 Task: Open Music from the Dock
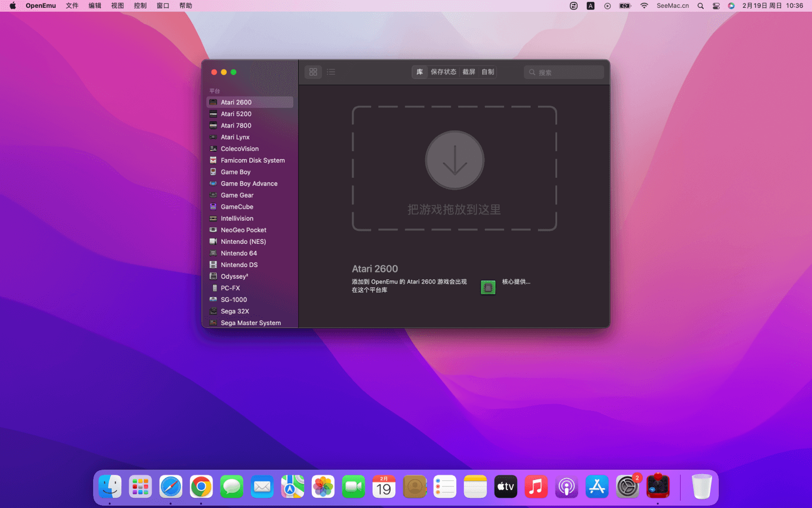pos(536,487)
